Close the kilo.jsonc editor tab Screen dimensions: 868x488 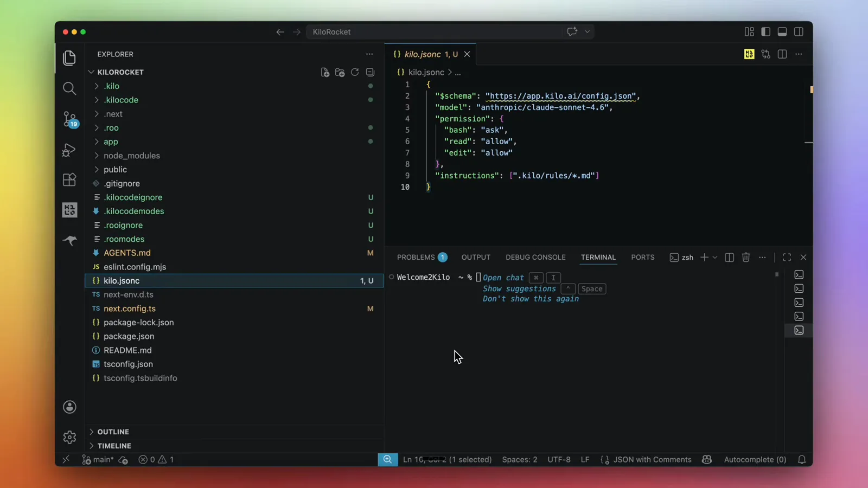(x=467, y=54)
